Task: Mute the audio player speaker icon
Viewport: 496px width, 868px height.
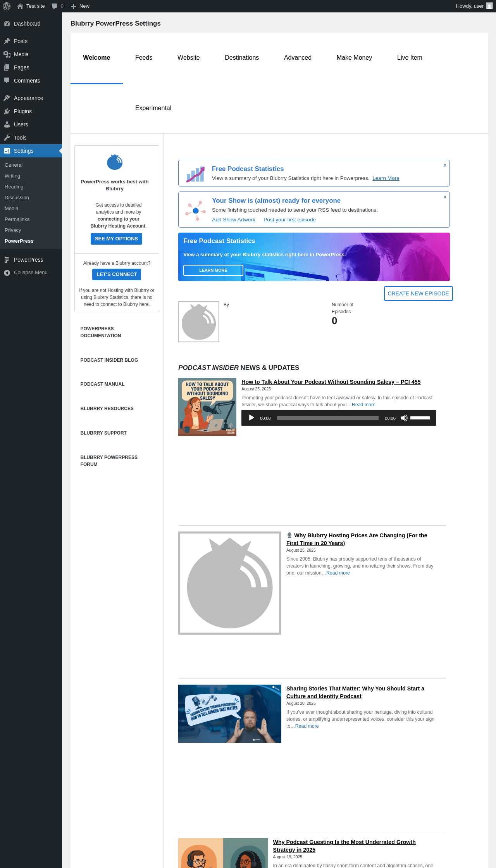Action: [x=404, y=418]
